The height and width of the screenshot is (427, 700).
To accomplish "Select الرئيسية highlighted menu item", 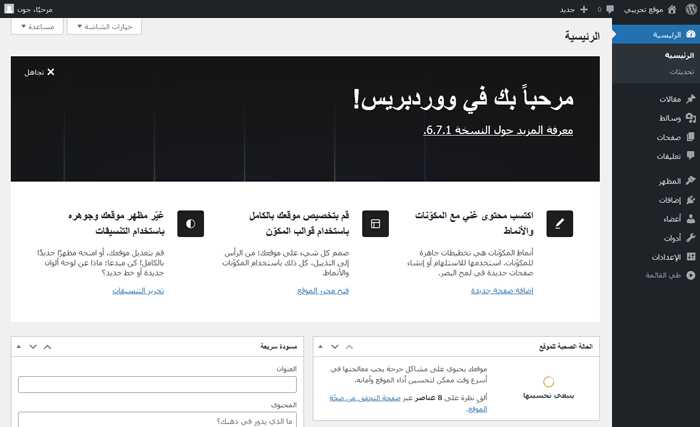I will 656,34.
